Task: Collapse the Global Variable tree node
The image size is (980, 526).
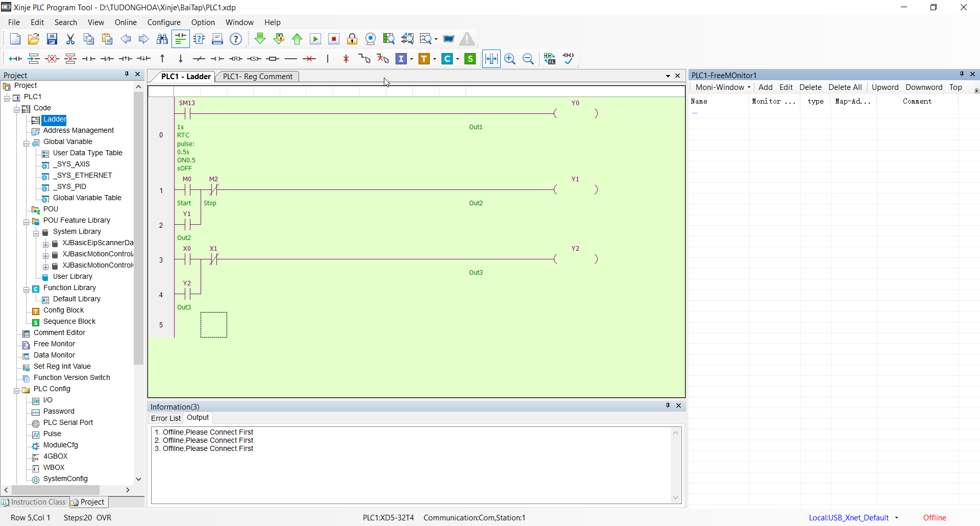Action: click(26, 142)
